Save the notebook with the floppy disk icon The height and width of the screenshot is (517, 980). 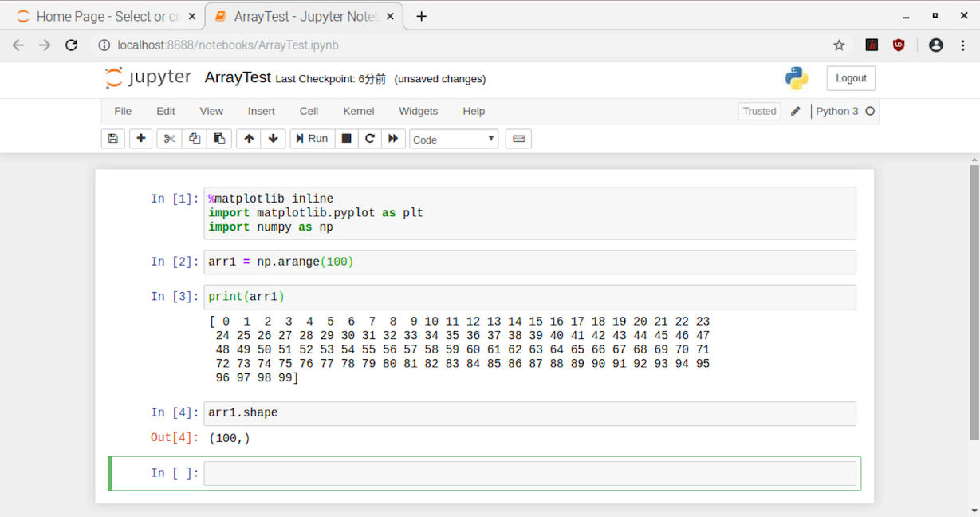pyautogui.click(x=113, y=139)
